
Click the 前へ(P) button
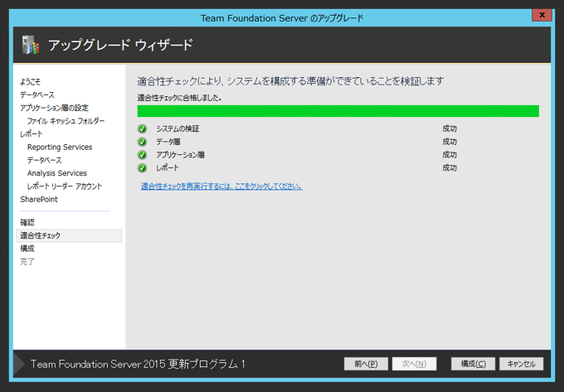point(366,364)
